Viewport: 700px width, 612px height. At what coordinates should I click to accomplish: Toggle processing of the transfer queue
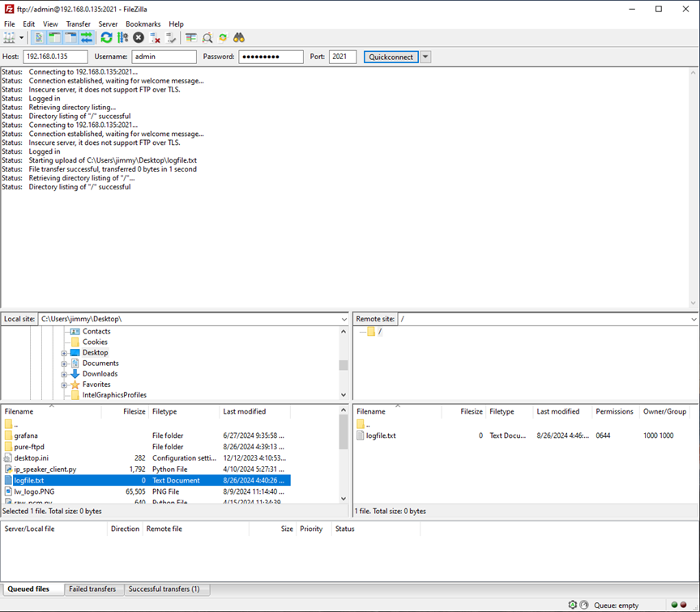122,38
